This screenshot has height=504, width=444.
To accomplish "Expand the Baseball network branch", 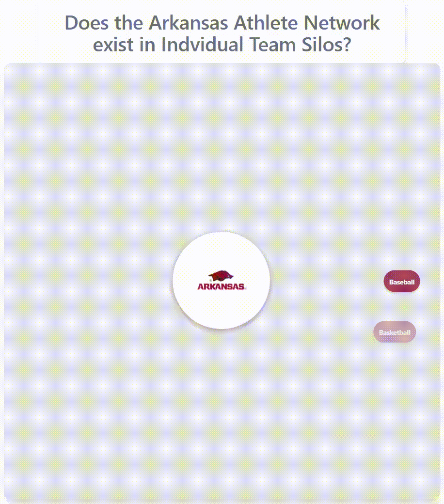I will (x=402, y=282).
